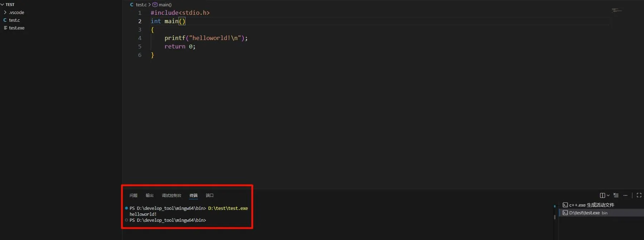Click the 'return 0;' line
644x240 pixels.
click(180, 47)
